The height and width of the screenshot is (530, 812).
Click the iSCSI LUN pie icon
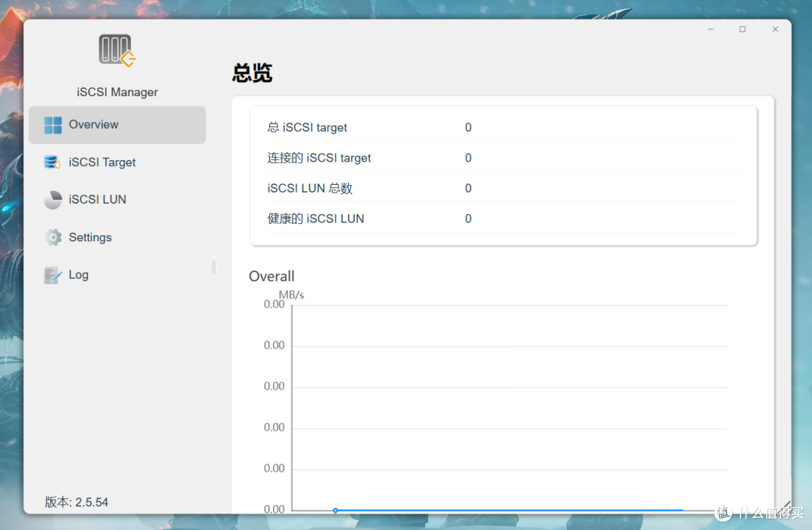[53, 200]
